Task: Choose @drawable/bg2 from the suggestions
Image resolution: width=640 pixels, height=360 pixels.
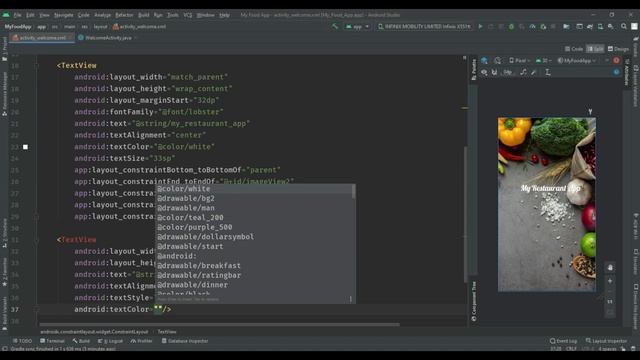Action: click(254, 198)
